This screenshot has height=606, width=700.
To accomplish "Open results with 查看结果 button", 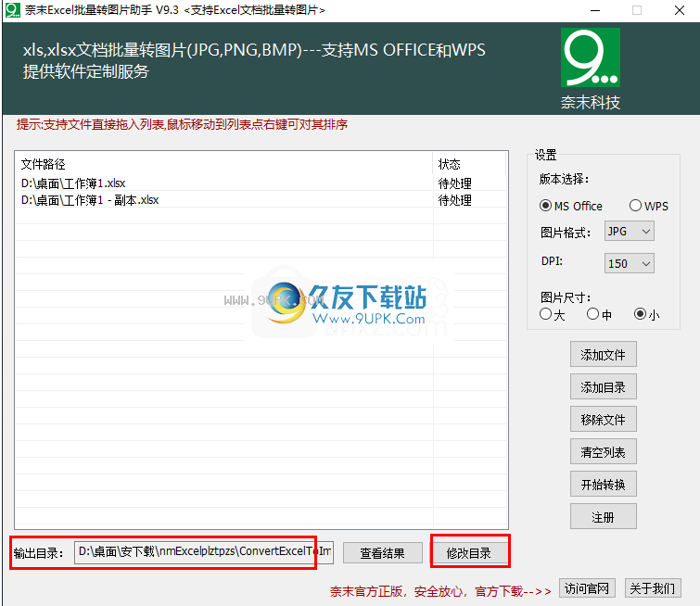I will coord(383,553).
